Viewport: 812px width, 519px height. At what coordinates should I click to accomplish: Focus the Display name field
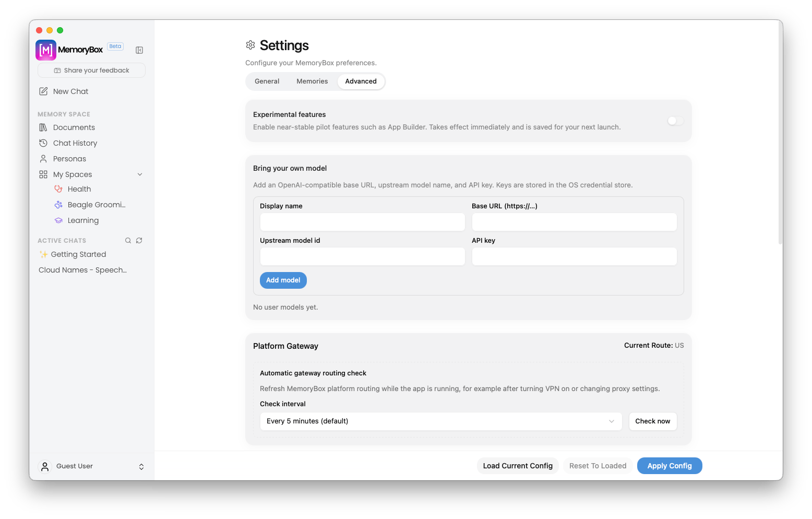(x=363, y=222)
